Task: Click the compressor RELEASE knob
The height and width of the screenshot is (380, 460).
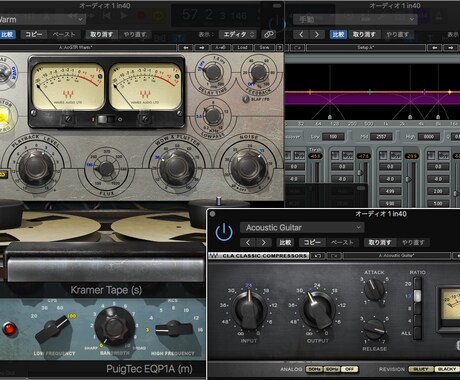Action: tap(374, 329)
